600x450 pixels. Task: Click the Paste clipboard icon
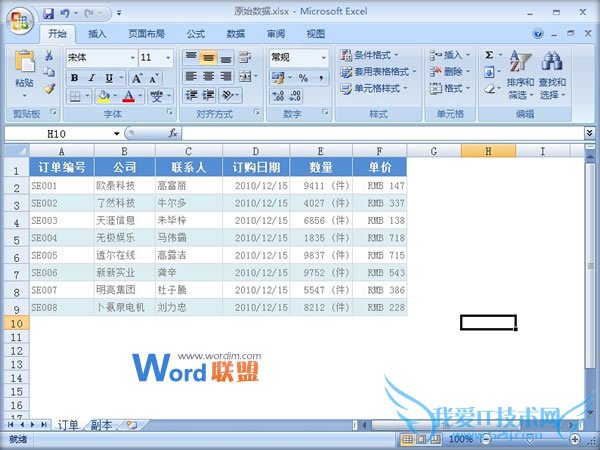pos(24,62)
